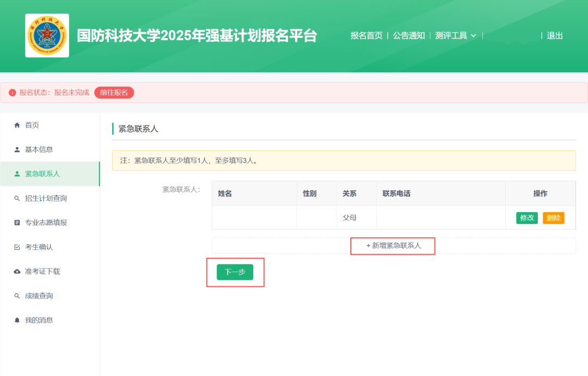The image size is (588, 376).
Task: Select 紧急联系人 in the sidebar
Action: click(x=50, y=174)
